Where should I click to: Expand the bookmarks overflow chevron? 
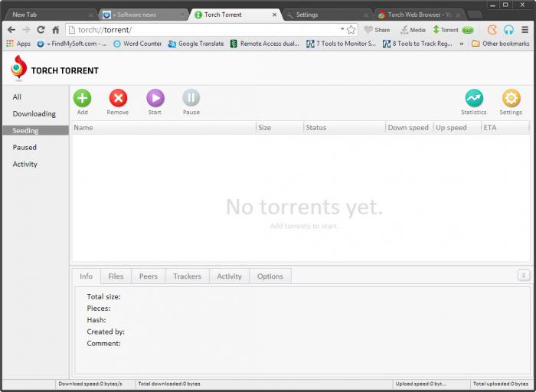pos(462,44)
